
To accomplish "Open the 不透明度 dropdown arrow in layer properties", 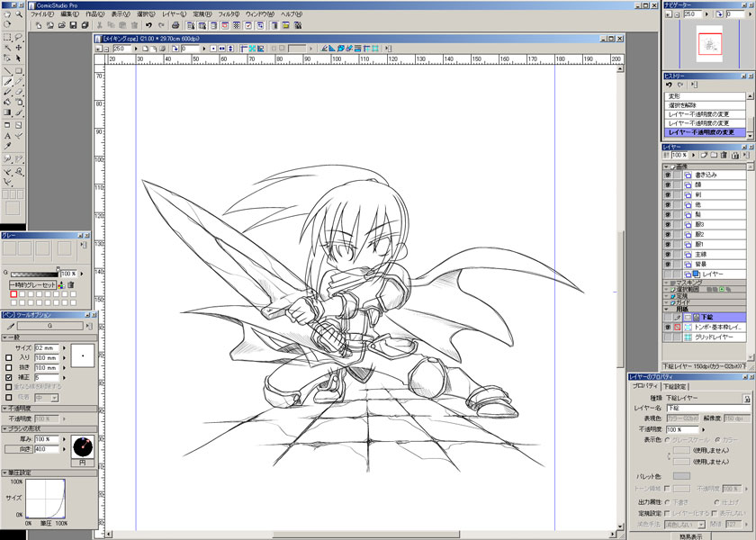I will pos(703,429).
